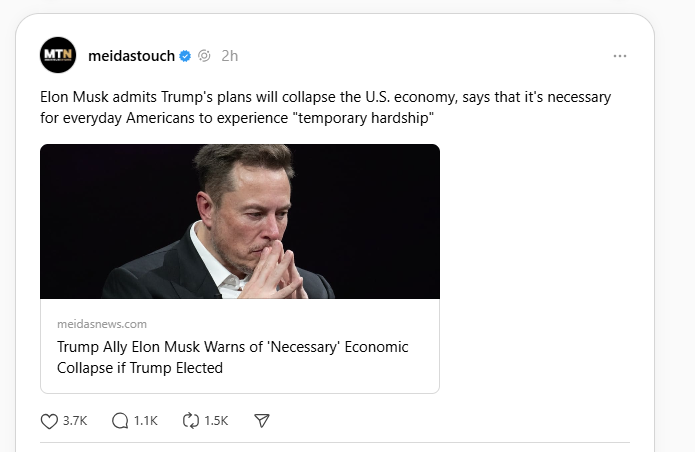The width and height of the screenshot is (695, 452).
Task: Like the post with the heart icon
Action: [x=49, y=421]
